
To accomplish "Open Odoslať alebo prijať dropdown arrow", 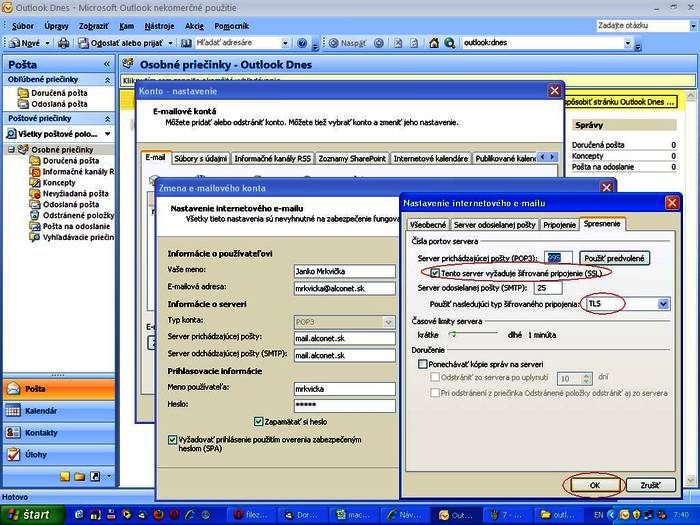I will (170, 43).
